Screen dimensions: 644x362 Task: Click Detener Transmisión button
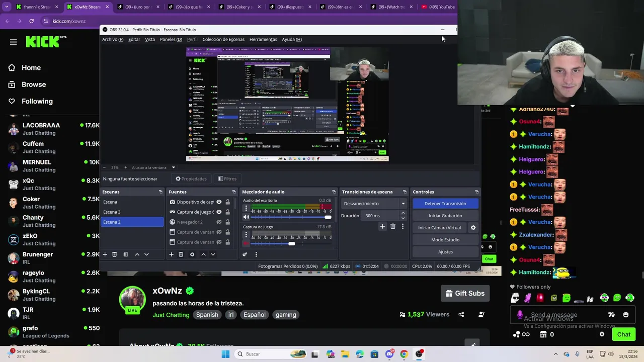445,204
